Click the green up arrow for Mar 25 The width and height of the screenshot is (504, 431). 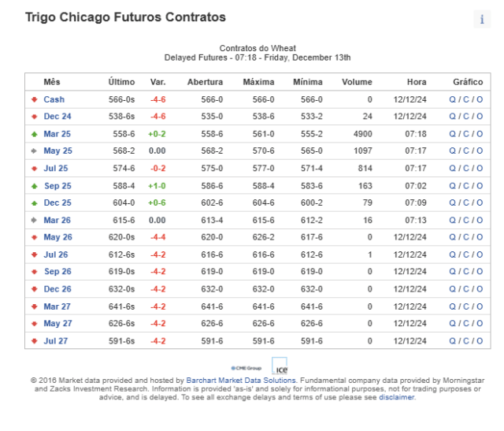[35, 134]
